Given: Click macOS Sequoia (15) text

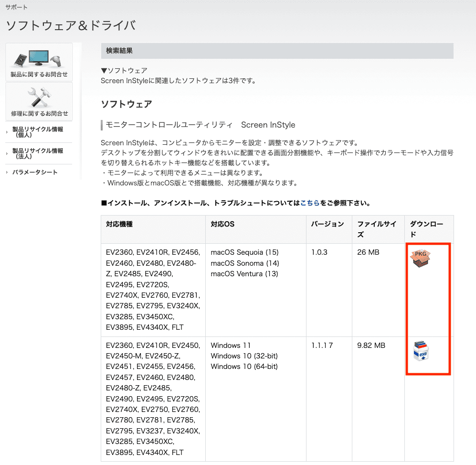Looking at the screenshot, I should tap(244, 252).
